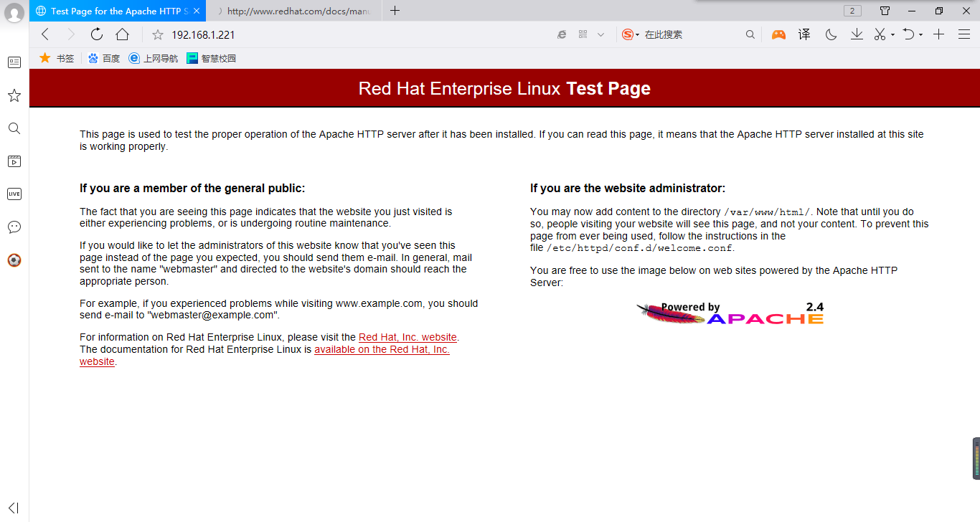Open the sidebar LIVE icon
Screen dimensions: 980x522
click(x=14, y=194)
